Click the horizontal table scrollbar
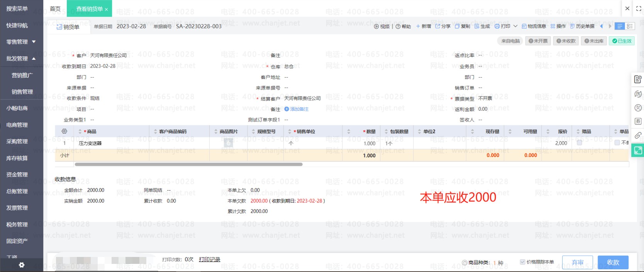This screenshot has height=272, width=644. pyautogui.click(x=188, y=164)
